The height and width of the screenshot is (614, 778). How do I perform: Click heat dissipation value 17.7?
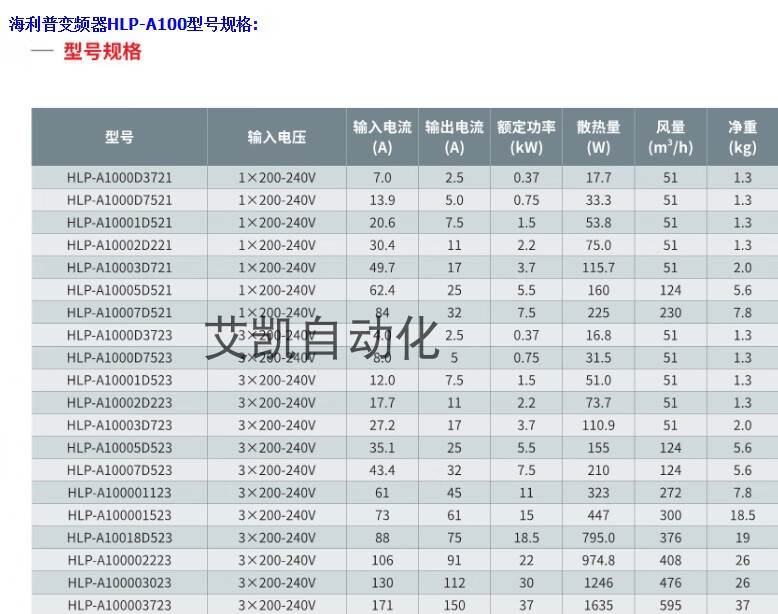click(598, 178)
